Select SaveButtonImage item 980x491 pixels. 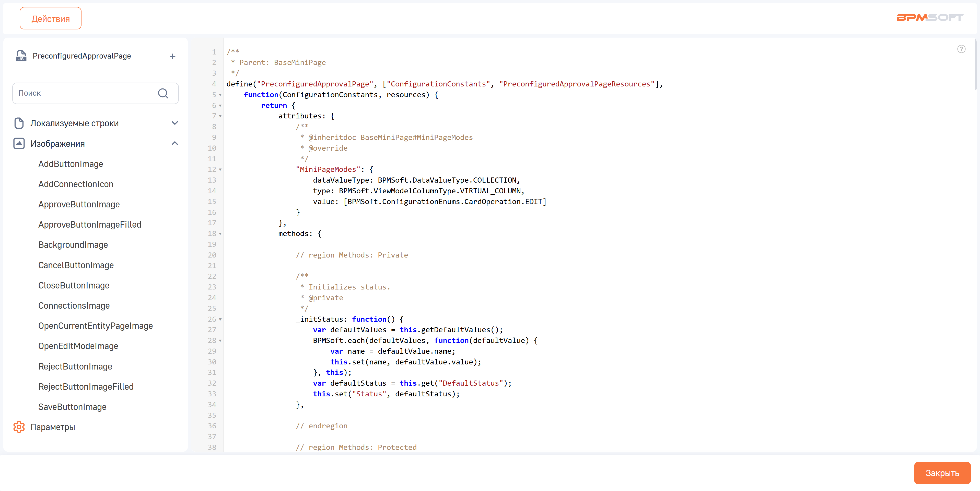pos(72,407)
